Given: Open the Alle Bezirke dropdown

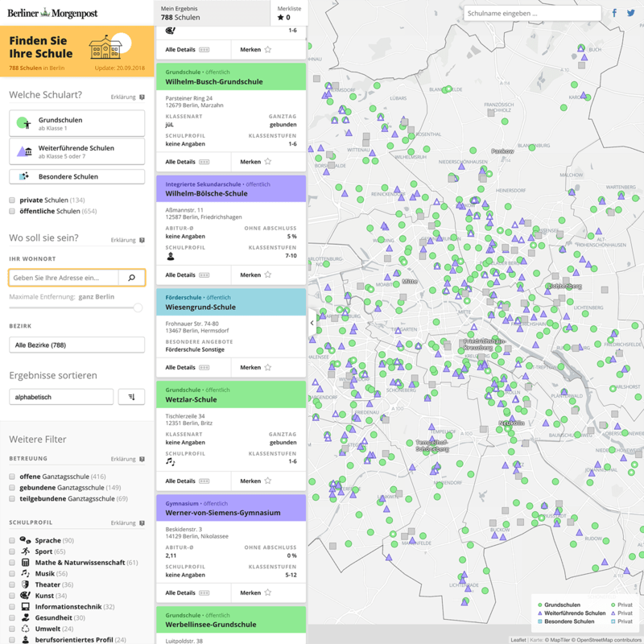Looking at the screenshot, I should [76, 345].
